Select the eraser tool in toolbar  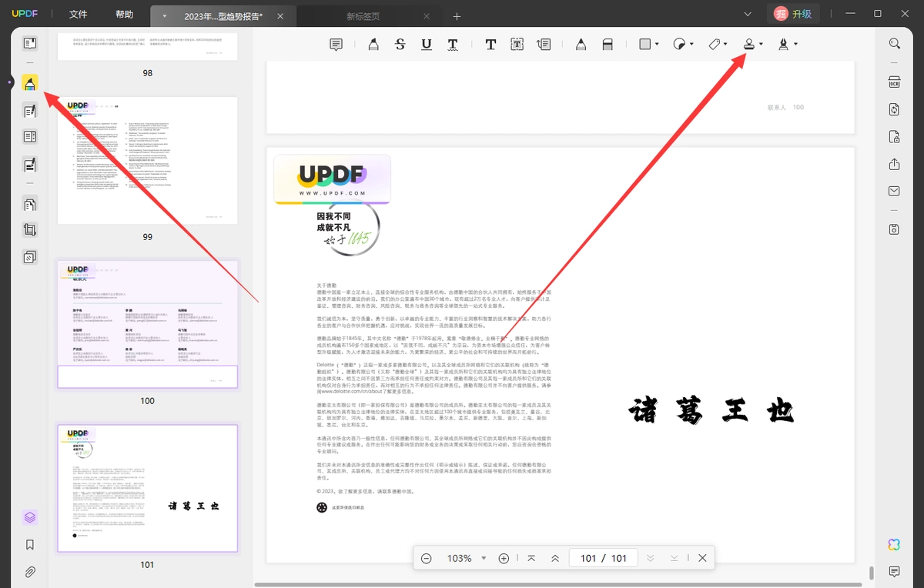[x=608, y=45]
